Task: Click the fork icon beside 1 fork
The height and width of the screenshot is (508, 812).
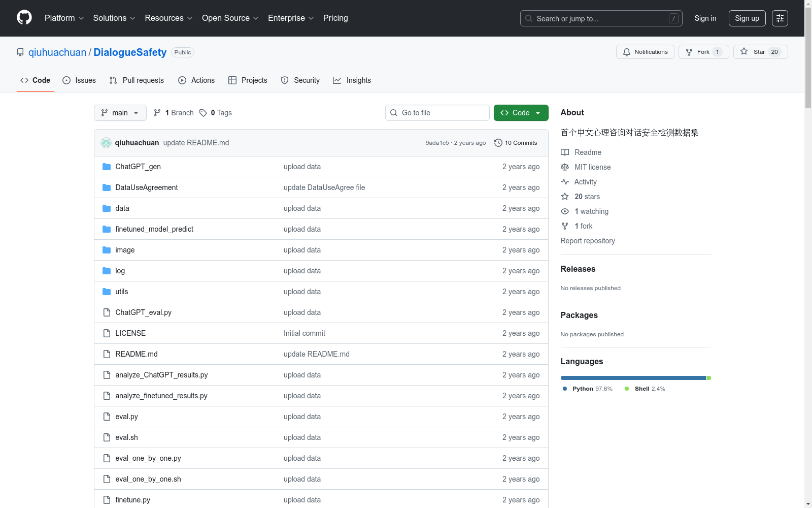Action: (x=565, y=226)
